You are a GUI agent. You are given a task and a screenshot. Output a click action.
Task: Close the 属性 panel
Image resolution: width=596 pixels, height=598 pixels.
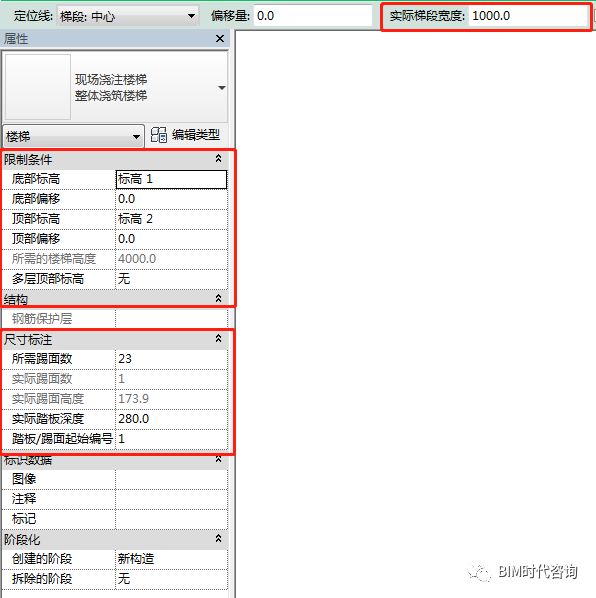point(220,39)
